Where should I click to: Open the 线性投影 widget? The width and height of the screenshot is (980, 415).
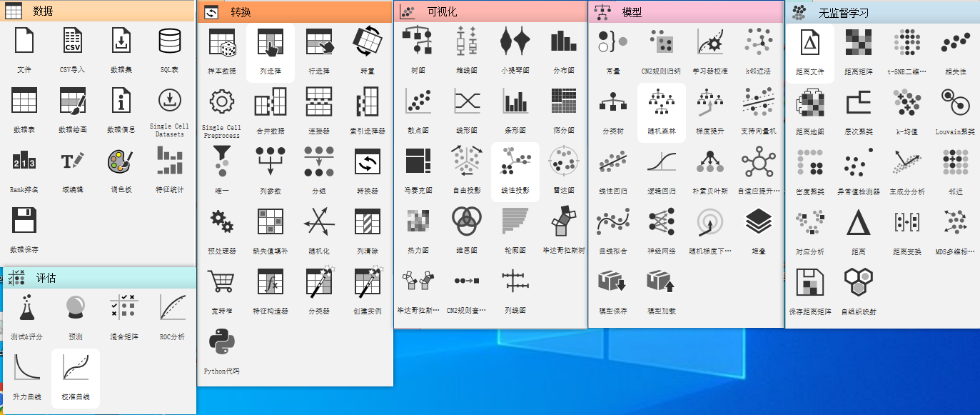pyautogui.click(x=515, y=161)
